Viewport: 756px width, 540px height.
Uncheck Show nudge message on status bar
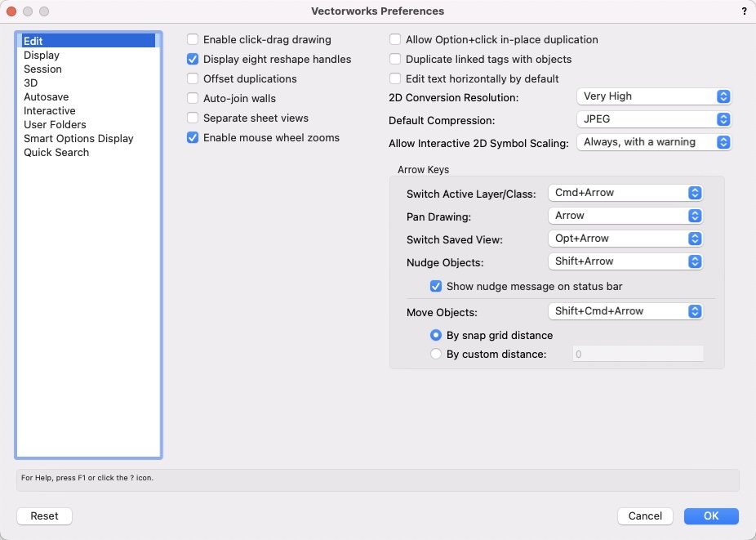436,286
